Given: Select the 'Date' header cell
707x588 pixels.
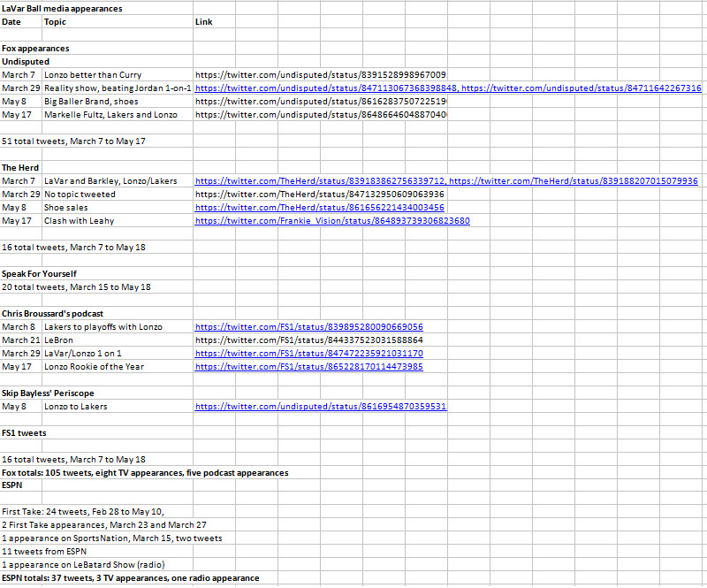Looking at the screenshot, I should coord(11,21).
